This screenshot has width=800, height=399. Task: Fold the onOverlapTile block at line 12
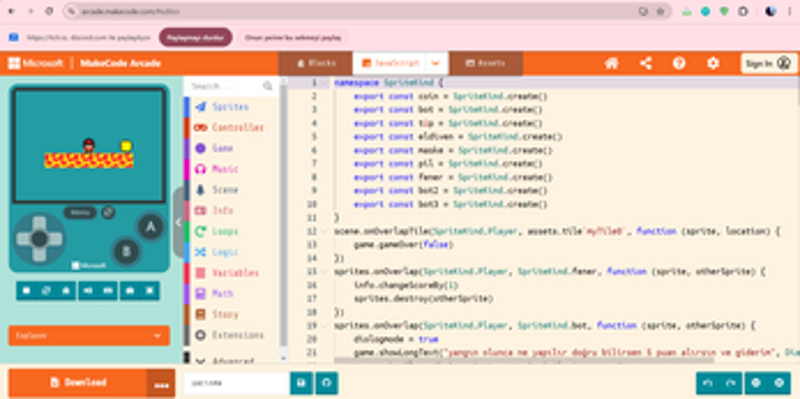(x=325, y=232)
